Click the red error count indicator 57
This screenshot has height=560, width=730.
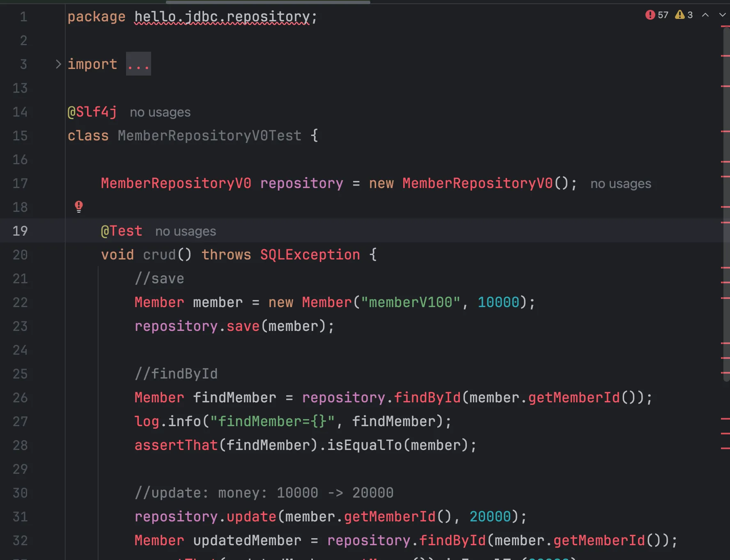657,15
